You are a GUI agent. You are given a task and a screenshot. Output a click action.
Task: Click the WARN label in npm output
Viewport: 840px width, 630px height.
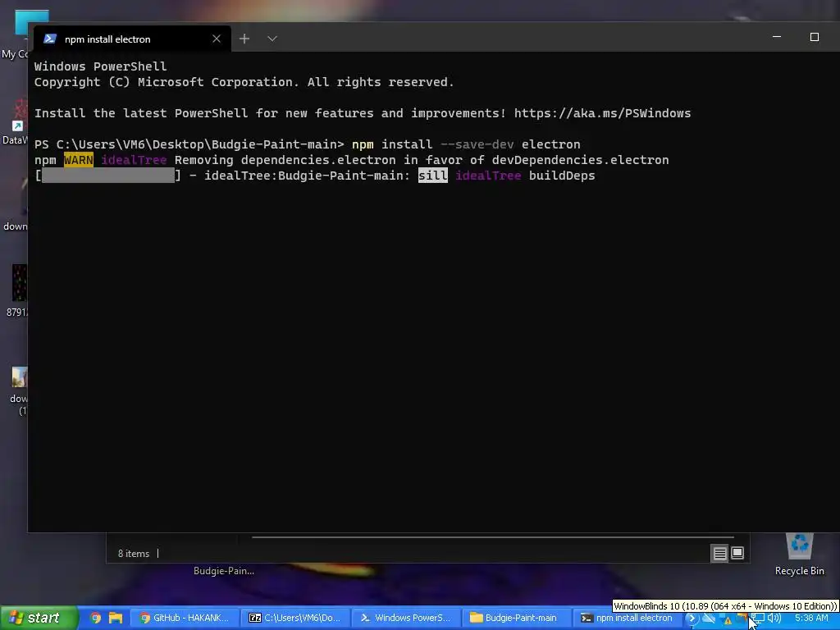click(79, 160)
